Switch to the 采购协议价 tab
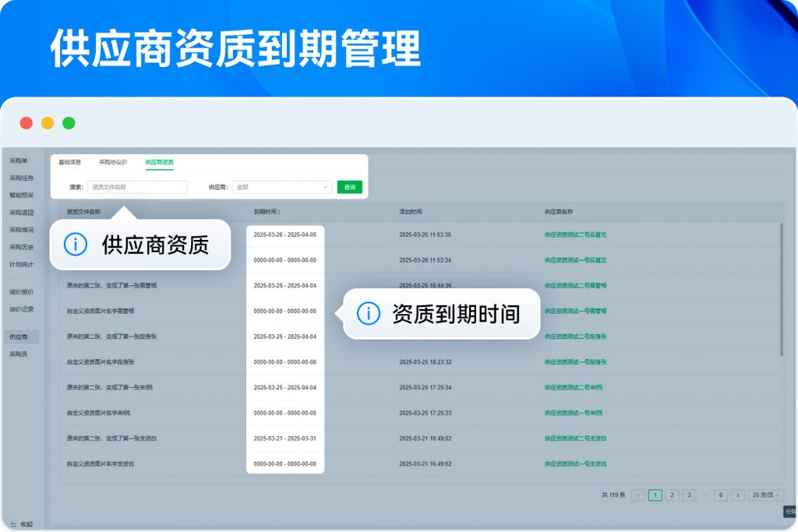The width and height of the screenshot is (798, 532). click(x=113, y=162)
